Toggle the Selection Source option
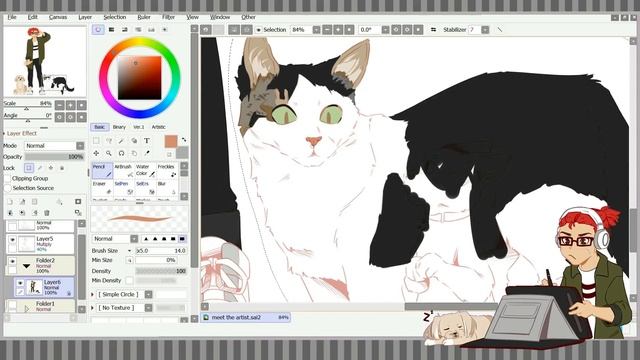640x360 pixels. tap(8, 188)
